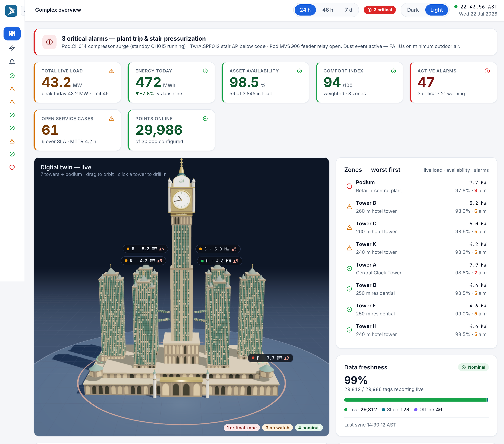Click the Tower C warning status icon
This screenshot has width=504, height=444.
[349, 227]
